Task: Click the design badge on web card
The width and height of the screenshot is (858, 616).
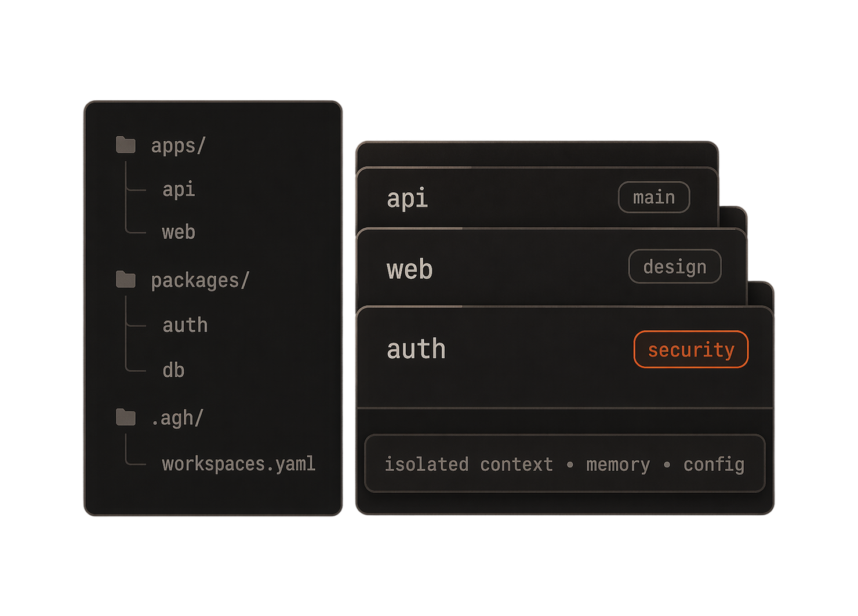Action: (x=675, y=267)
